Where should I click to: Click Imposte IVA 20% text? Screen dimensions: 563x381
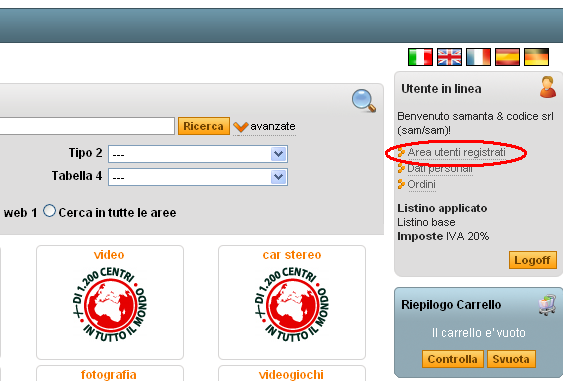pyautogui.click(x=443, y=236)
